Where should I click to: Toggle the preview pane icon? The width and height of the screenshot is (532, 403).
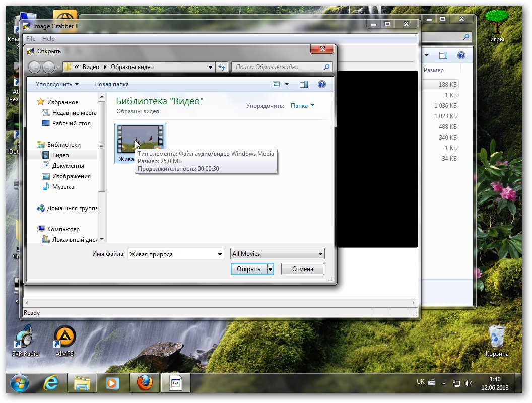tap(304, 84)
